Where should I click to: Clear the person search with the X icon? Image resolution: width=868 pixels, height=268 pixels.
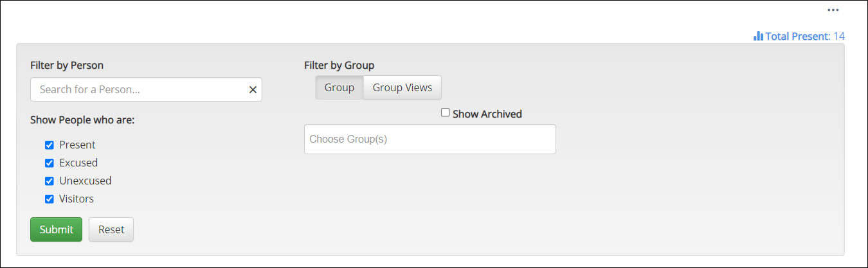tap(253, 90)
